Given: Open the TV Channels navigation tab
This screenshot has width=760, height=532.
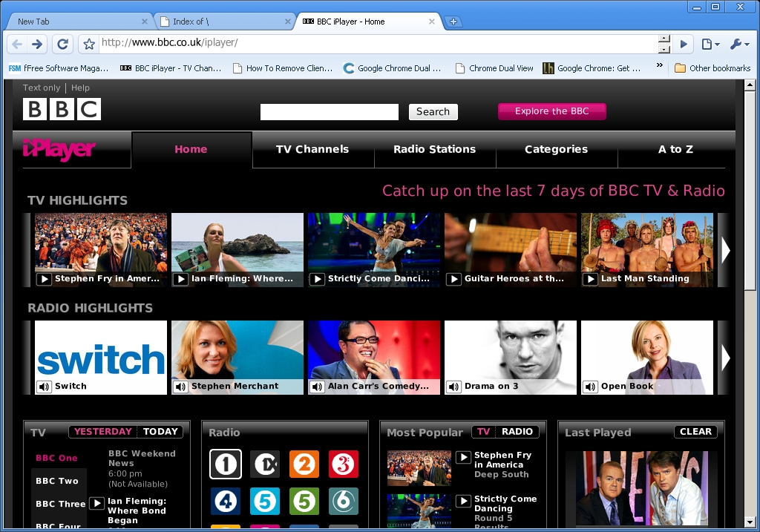Looking at the screenshot, I should 312,149.
